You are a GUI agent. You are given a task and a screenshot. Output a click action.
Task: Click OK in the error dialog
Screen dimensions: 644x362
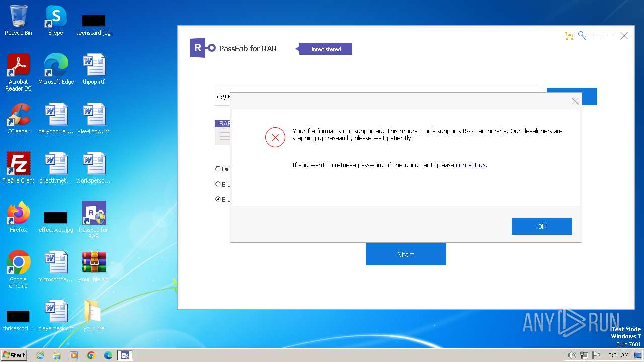click(x=541, y=226)
